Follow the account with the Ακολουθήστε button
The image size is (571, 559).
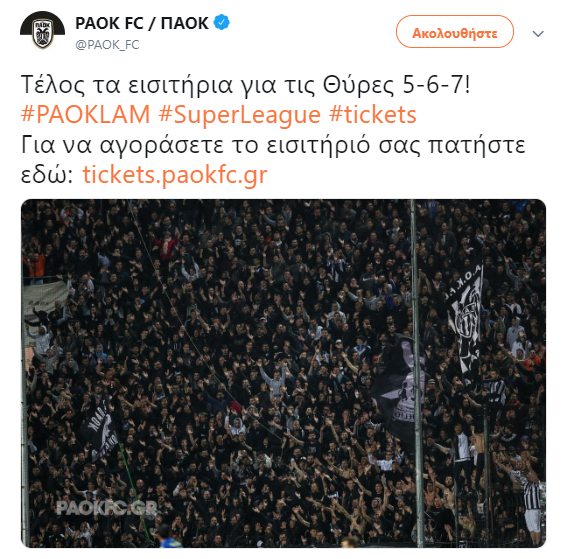coord(454,32)
